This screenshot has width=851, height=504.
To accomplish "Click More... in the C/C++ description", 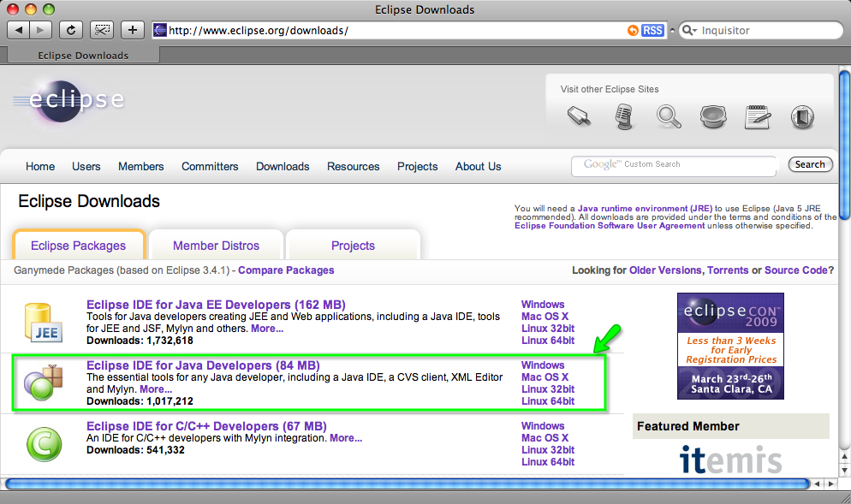I will tap(346, 438).
